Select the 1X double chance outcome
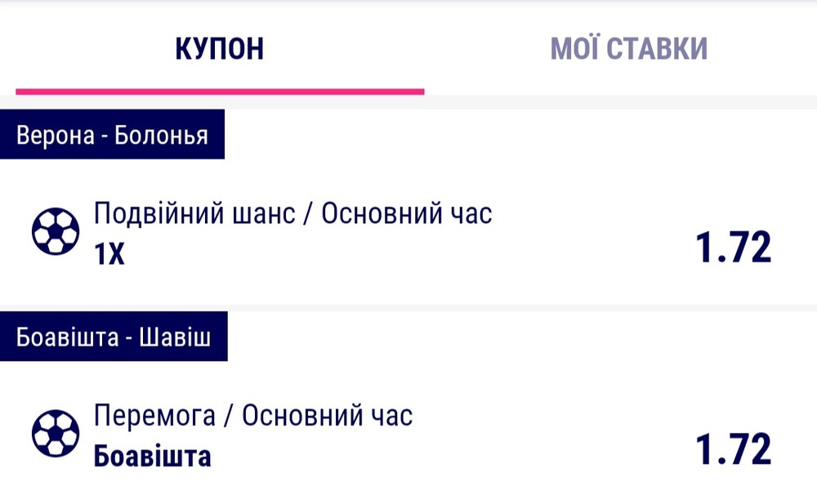817x504 pixels. click(109, 254)
